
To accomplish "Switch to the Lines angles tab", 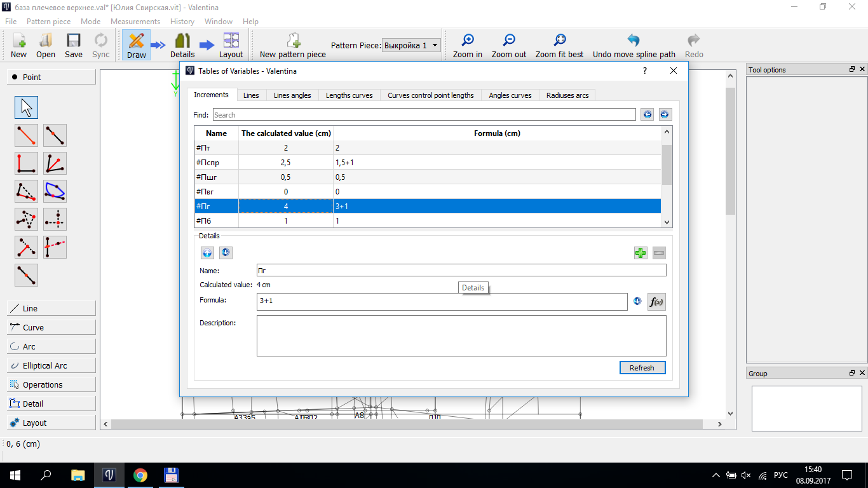I will [x=292, y=95].
